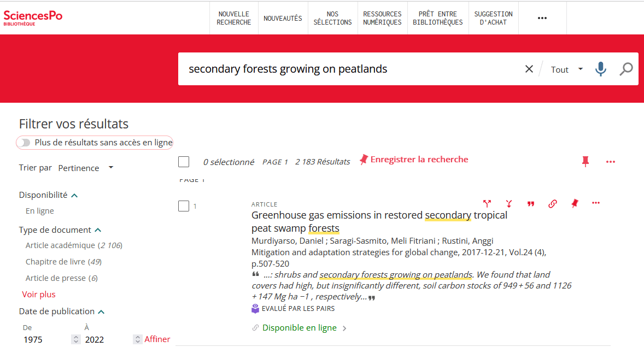Toggle results without online access

coord(24,143)
